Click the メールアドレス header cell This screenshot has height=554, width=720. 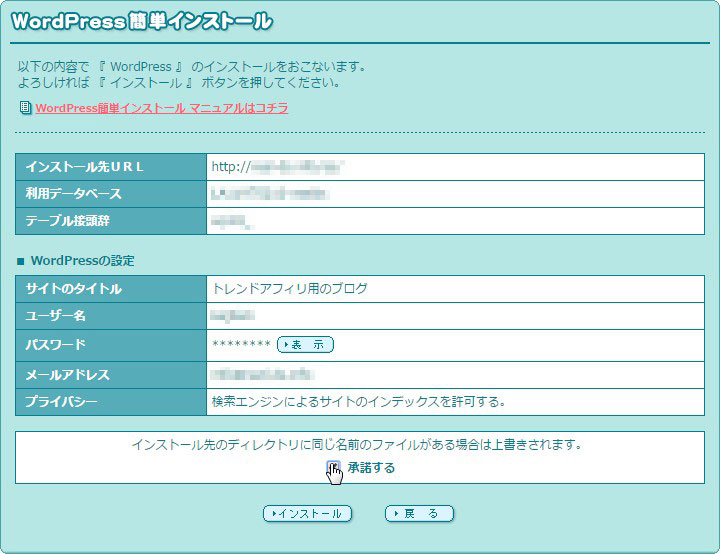[111, 375]
